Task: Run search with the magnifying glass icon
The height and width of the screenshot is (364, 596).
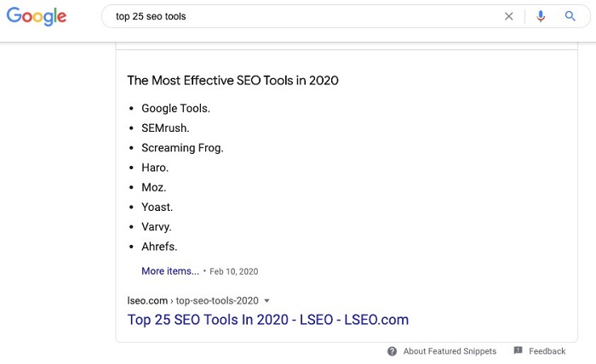Action: pos(570,16)
